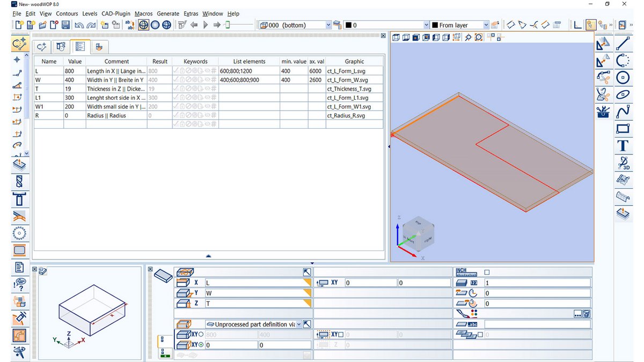Pick the straight line drawing tool

point(623,44)
